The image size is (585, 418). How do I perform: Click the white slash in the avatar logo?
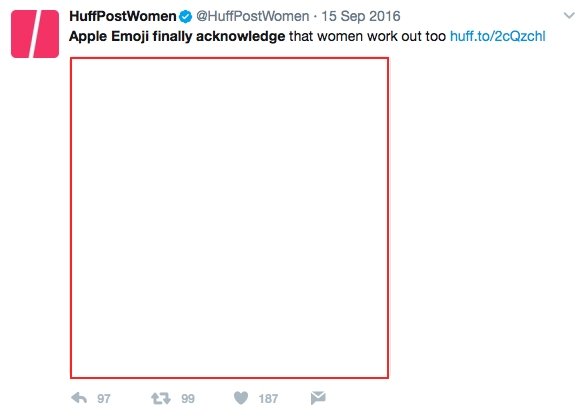(35, 34)
